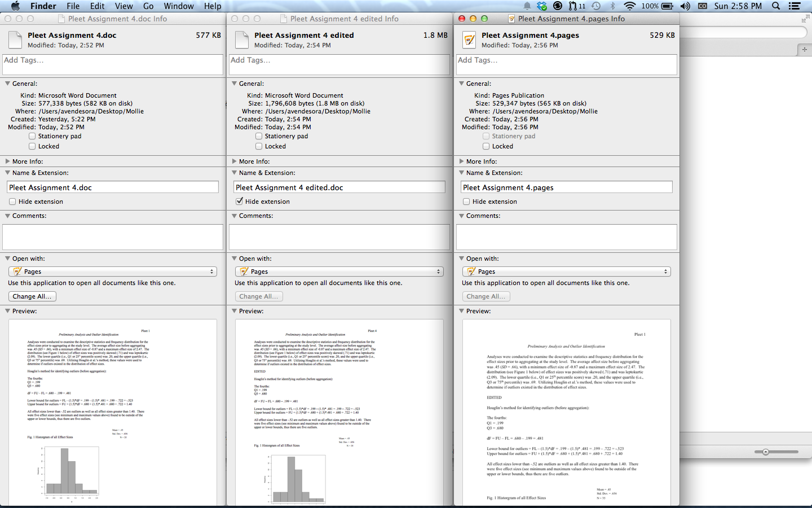
Task: Click the plus new tab button
Action: click(x=805, y=50)
